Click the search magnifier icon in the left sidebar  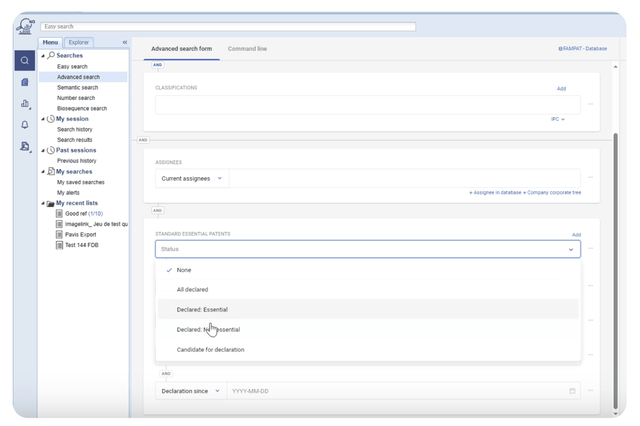tap(25, 61)
